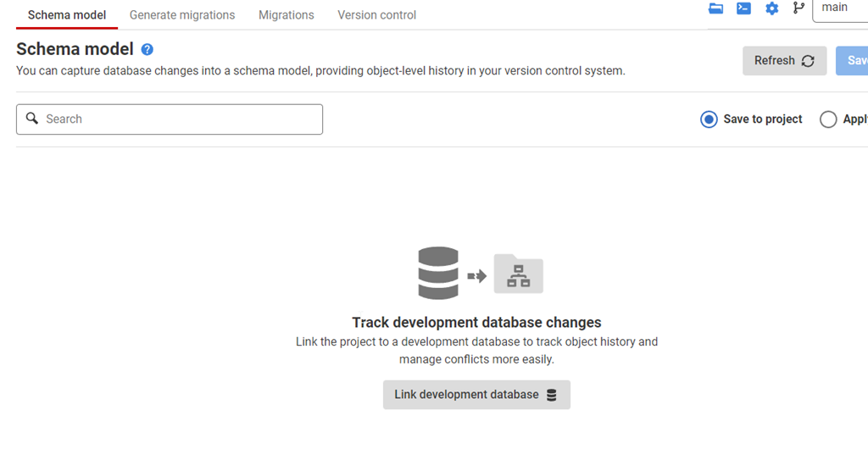Image resolution: width=868 pixels, height=449 pixels.
Task: Click the database stack illustration
Action: click(x=438, y=273)
